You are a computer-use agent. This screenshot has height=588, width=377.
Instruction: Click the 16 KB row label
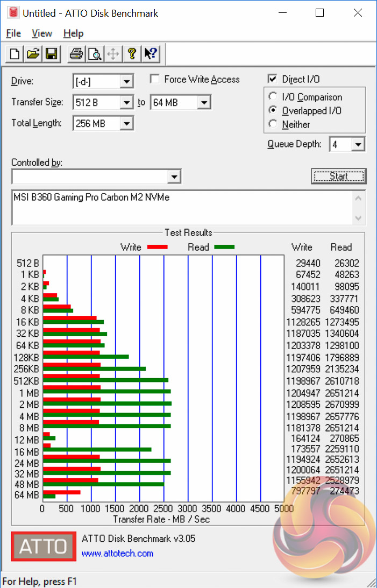click(x=27, y=322)
